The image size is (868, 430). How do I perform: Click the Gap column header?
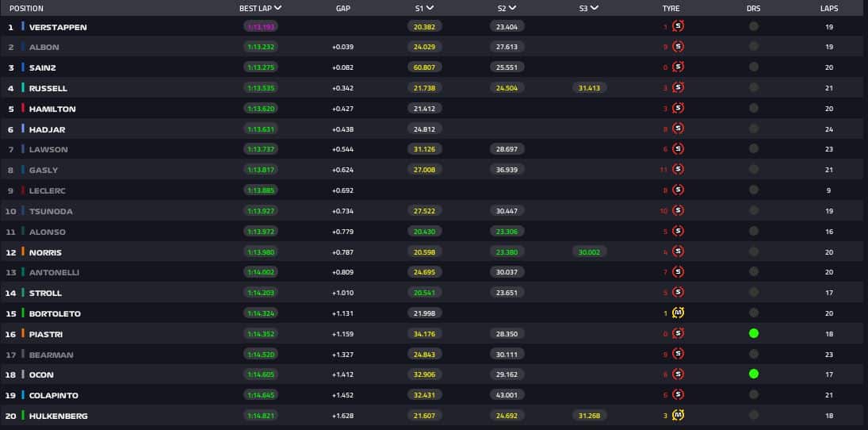click(x=343, y=8)
